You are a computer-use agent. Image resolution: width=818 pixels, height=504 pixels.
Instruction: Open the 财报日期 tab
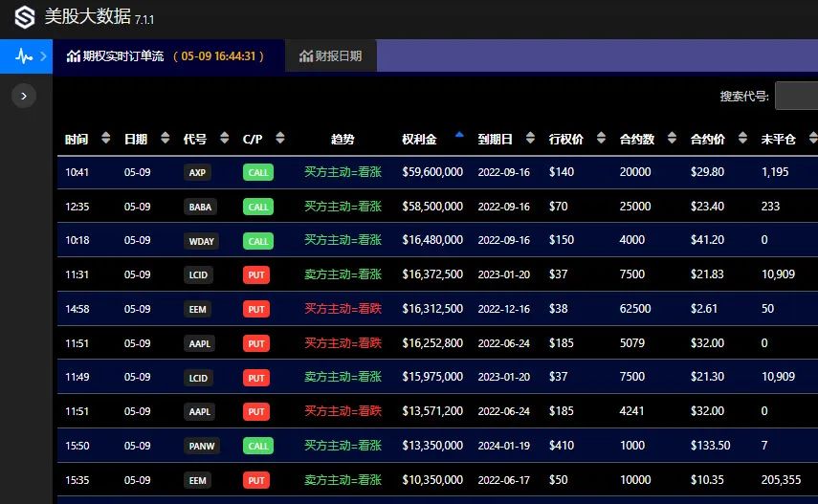coord(331,56)
